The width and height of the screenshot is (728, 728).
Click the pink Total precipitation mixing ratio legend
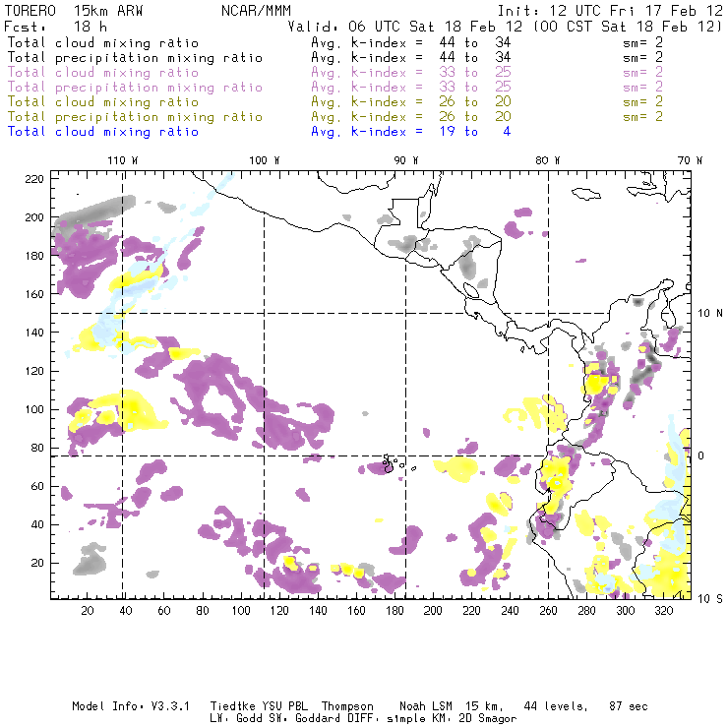[x=135, y=87]
